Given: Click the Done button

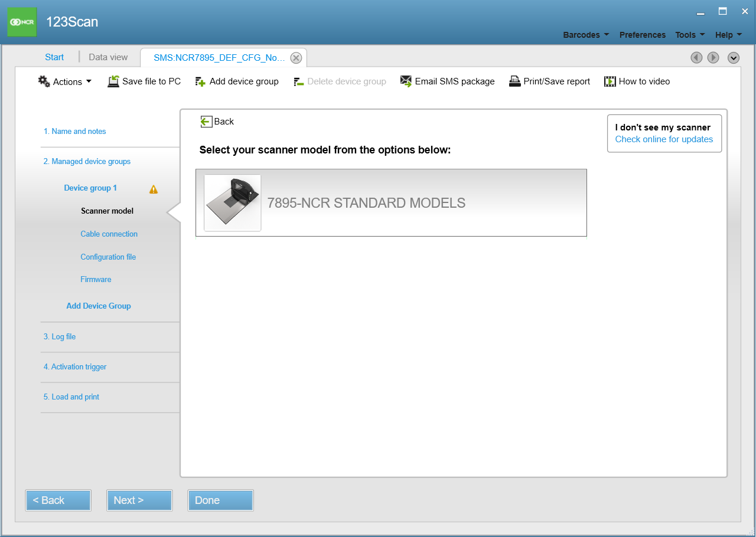Looking at the screenshot, I should click(221, 500).
